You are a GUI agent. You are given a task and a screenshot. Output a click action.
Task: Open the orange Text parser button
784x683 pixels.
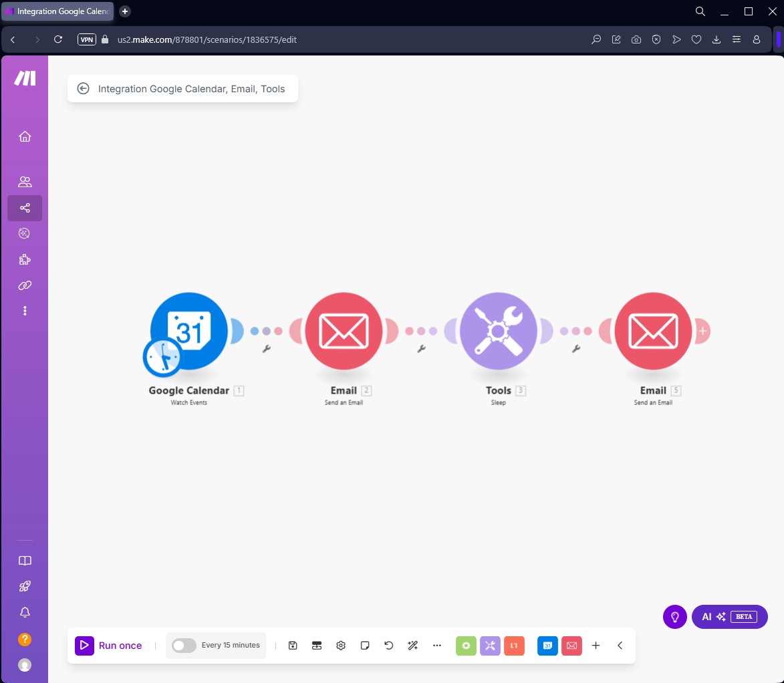514,646
